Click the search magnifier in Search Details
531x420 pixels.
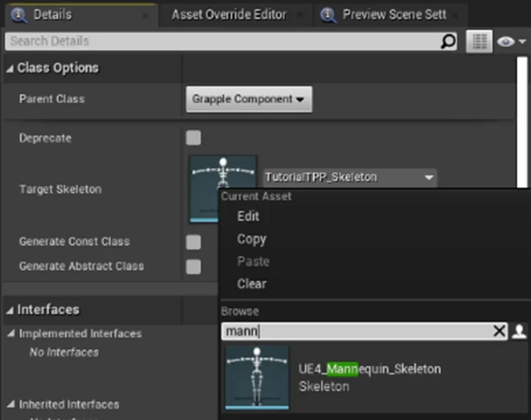(x=448, y=41)
